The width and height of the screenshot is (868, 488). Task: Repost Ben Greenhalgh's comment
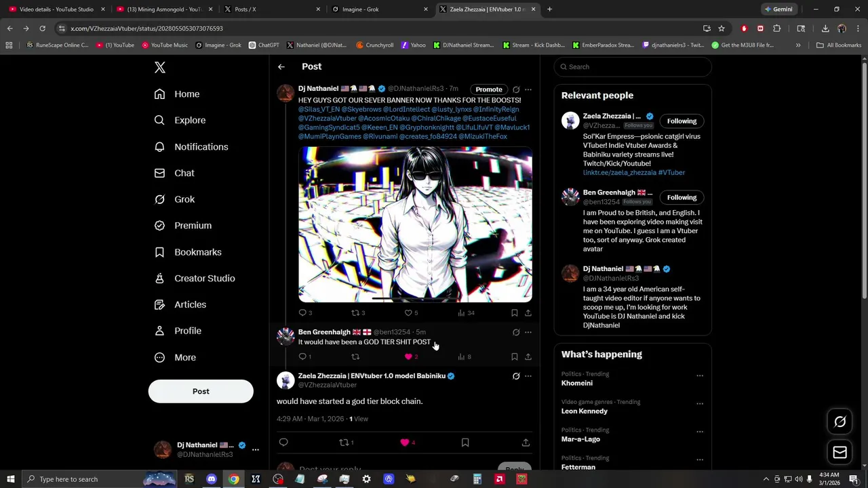355,357
